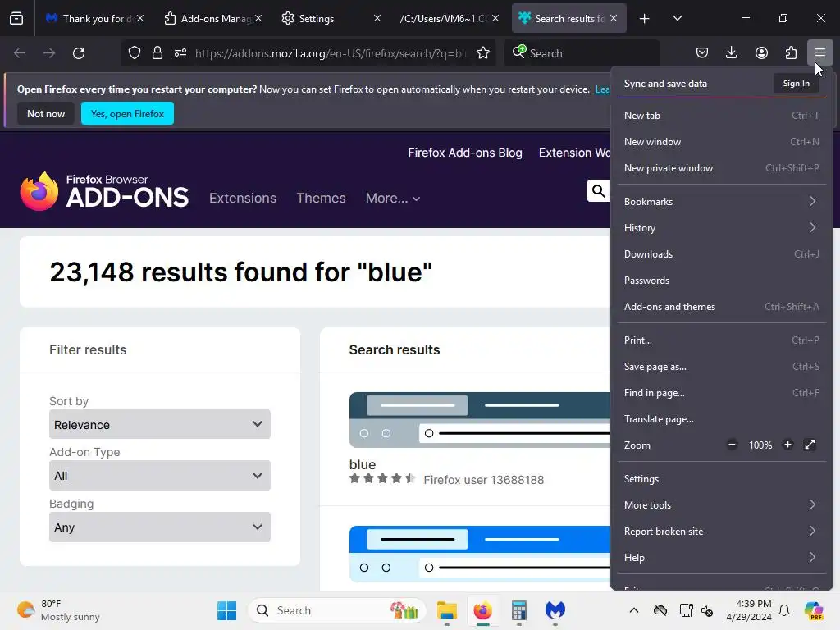Open the Add-on Type dropdown
Screen dimensions: 840x630
pos(160,476)
